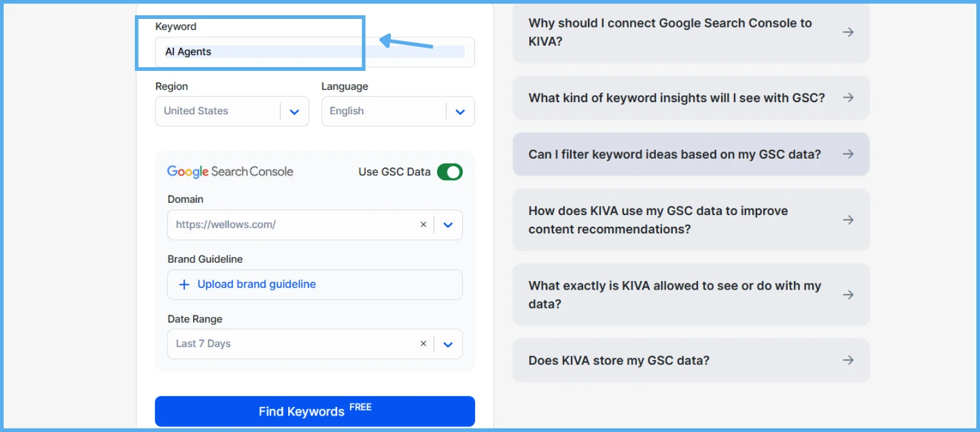Click the arrow beside 'Why should I connect' question
This screenshot has height=432, width=980.
click(x=848, y=32)
